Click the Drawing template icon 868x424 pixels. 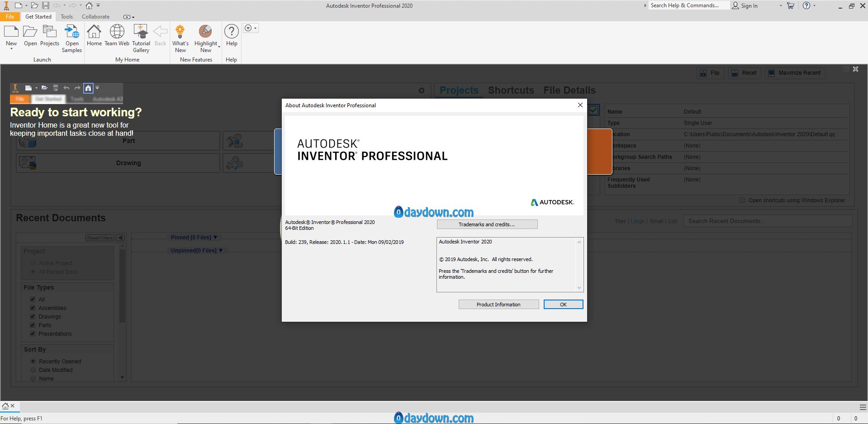click(x=28, y=163)
